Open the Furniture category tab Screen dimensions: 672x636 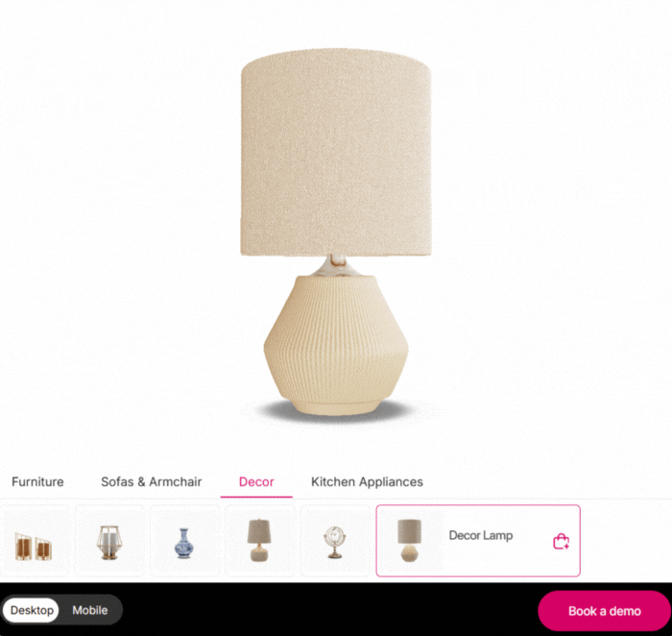click(37, 481)
